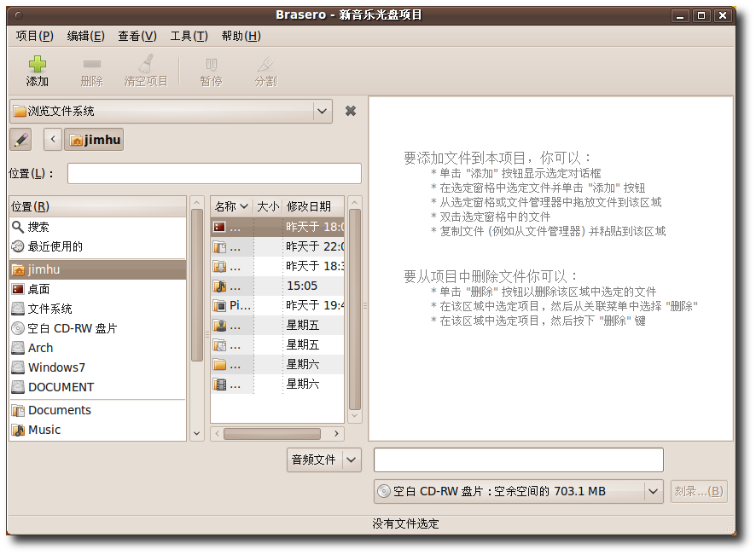Click the 刻录...(B) burn button
The width and height of the screenshot is (756, 555).
coord(699,491)
